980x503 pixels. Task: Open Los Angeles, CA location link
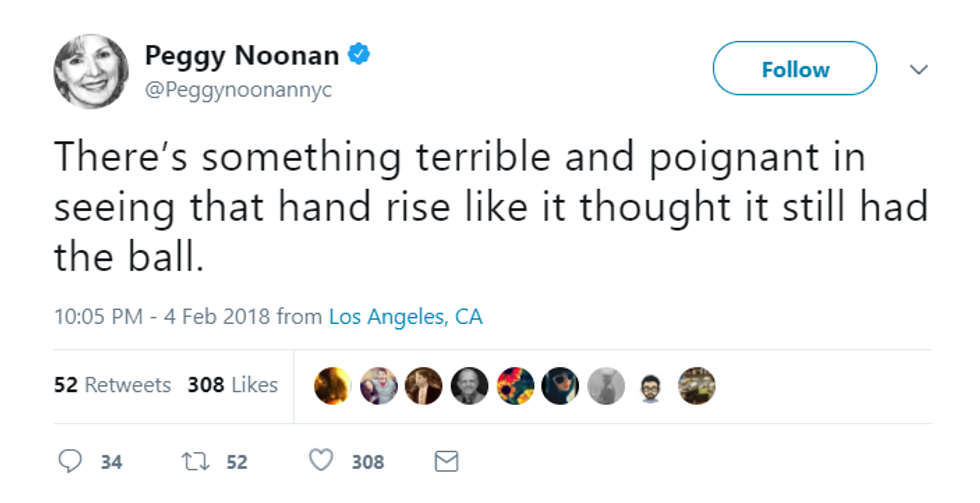pyautogui.click(x=406, y=317)
